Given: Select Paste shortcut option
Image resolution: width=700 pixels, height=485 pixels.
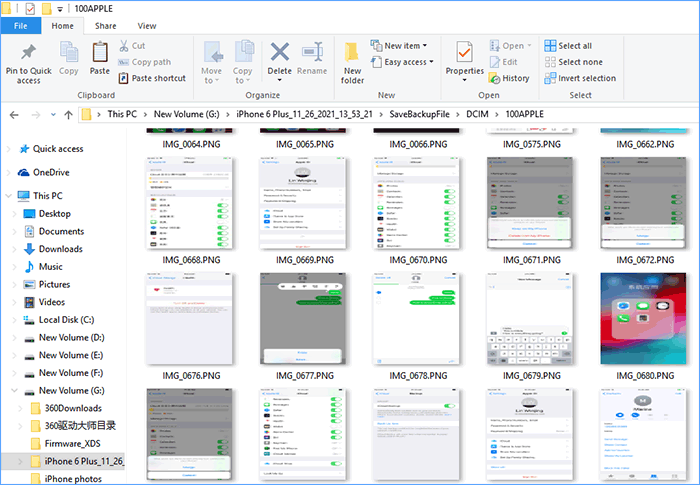Looking at the screenshot, I should pos(152,78).
